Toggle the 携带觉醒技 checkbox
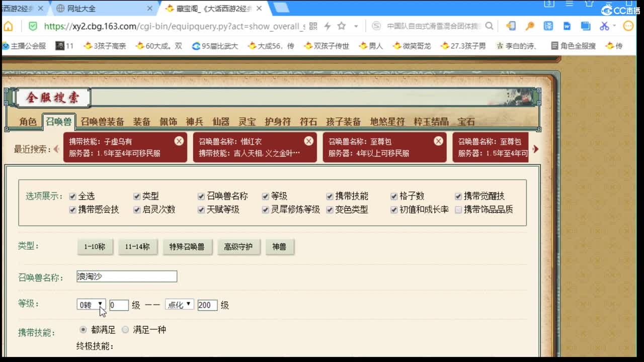This screenshot has width=644, height=362. click(x=458, y=196)
